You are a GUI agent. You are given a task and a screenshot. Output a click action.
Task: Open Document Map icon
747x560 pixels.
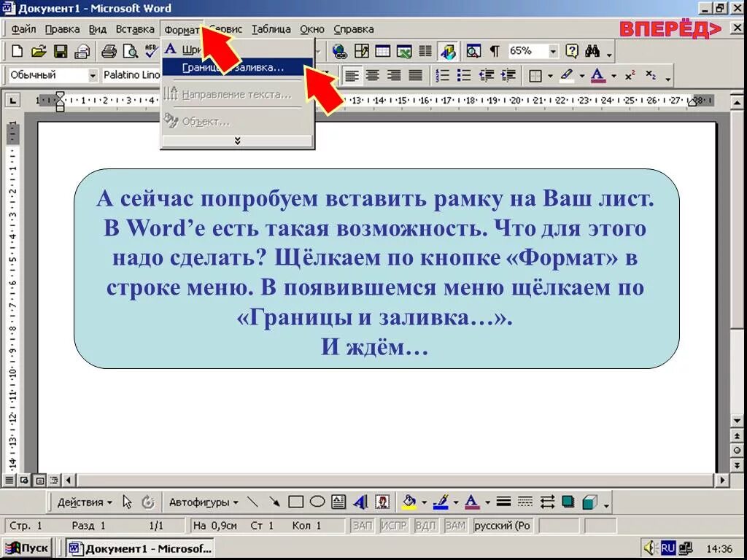coord(473,51)
